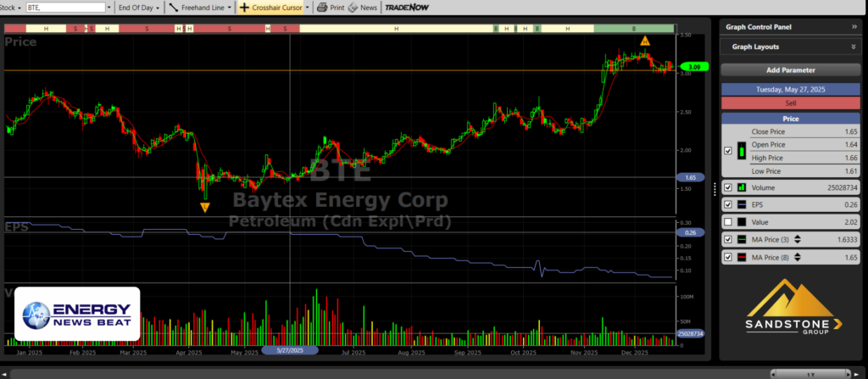Click the Volume value 25028734 in panel
This screenshot has height=379, width=868.
tap(842, 188)
